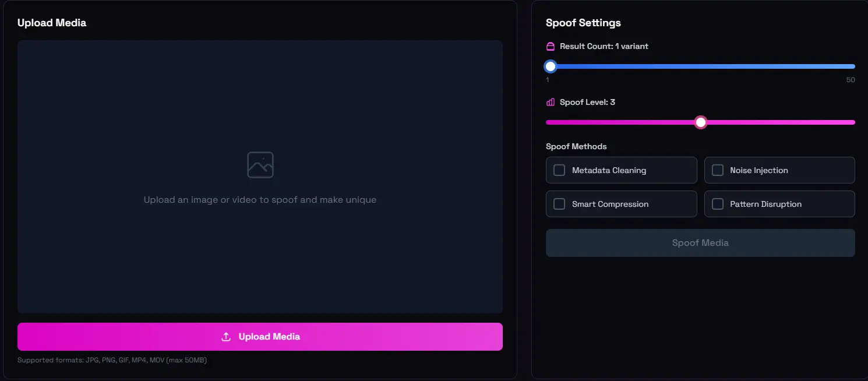Image resolution: width=868 pixels, height=381 pixels.
Task: Click the Result Count slider handle
Action: 551,66
